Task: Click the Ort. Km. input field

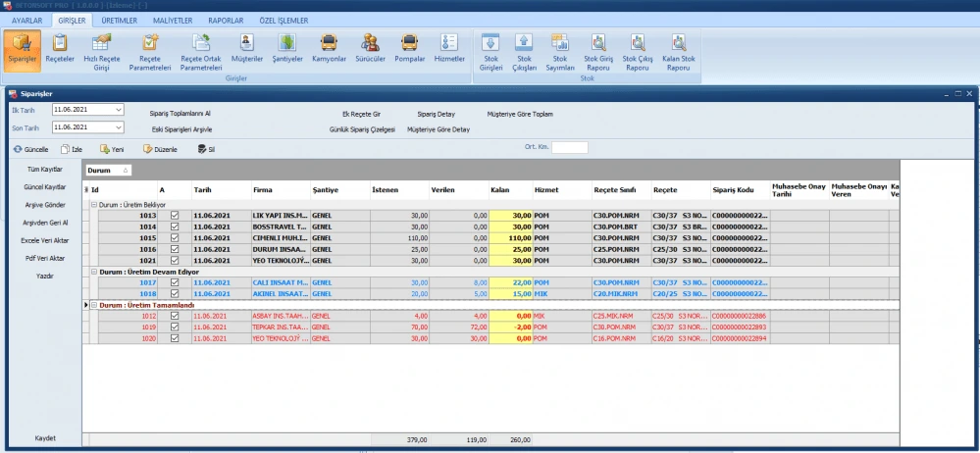Action: point(569,148)
